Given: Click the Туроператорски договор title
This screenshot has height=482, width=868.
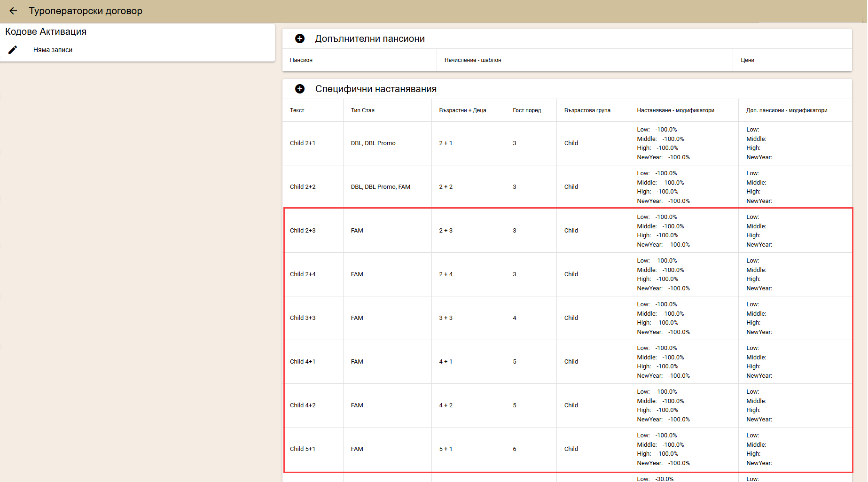Looking at the screenshot, I should point(86,11).
